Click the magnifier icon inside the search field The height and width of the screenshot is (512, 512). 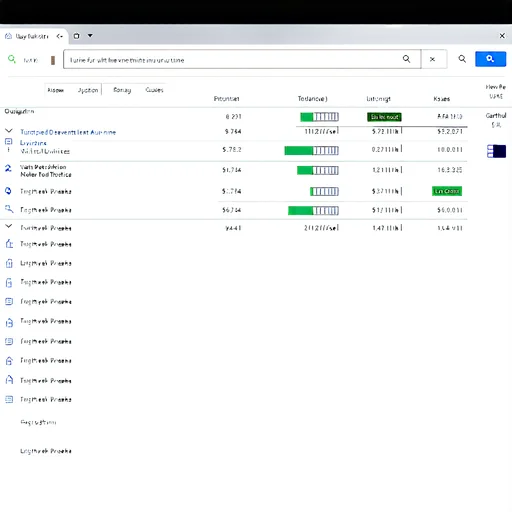tap(406, 59)
